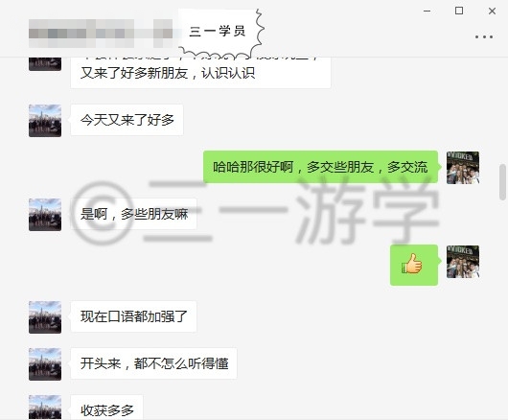Open the three-dot chat info menu
This screenshot has width=508, height=420.
(484, 37)
